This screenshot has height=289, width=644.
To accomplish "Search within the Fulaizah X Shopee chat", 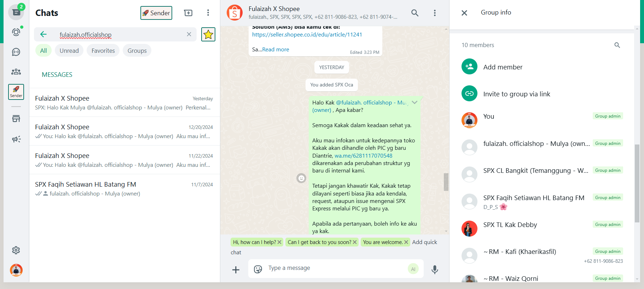I will pyautogui.click(x=415, y=13).
